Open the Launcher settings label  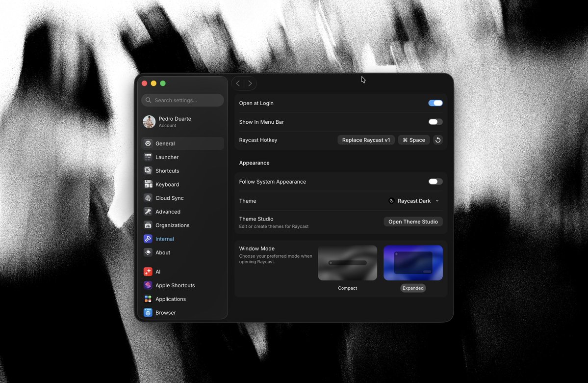coord(167,157)
